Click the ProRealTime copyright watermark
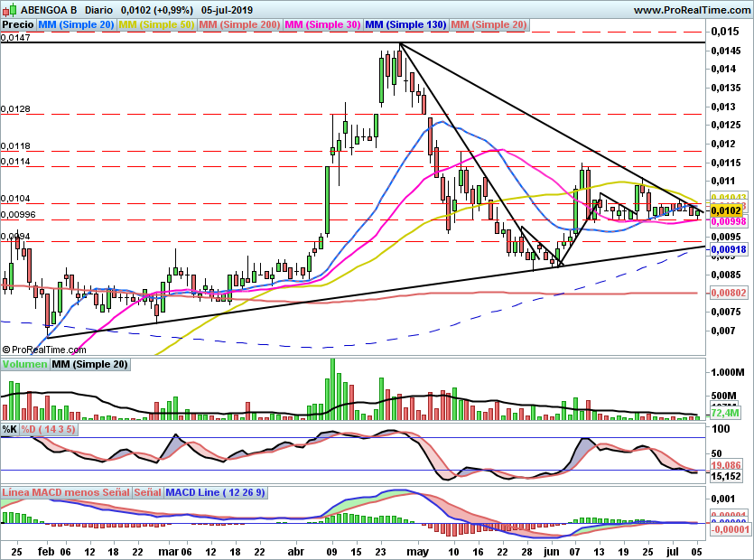Screen dimensions: 754x560 44,350
